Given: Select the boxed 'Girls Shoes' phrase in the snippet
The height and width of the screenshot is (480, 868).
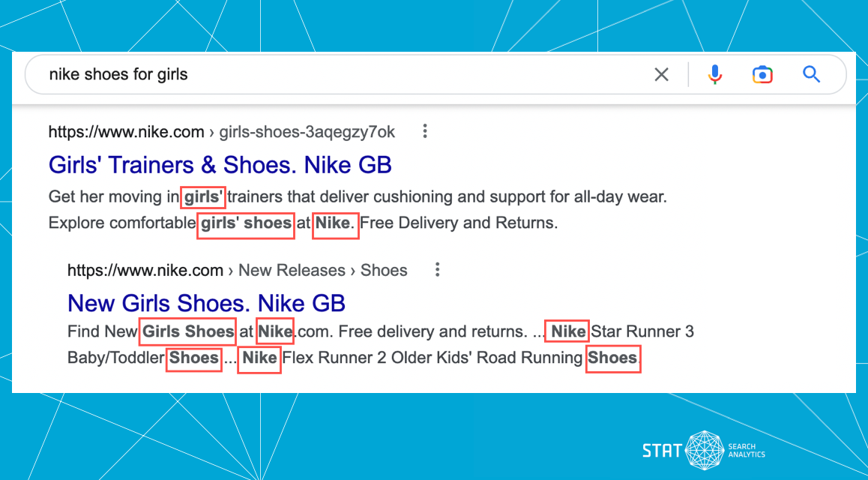Looking at the screenshot, I should point(187,331).
